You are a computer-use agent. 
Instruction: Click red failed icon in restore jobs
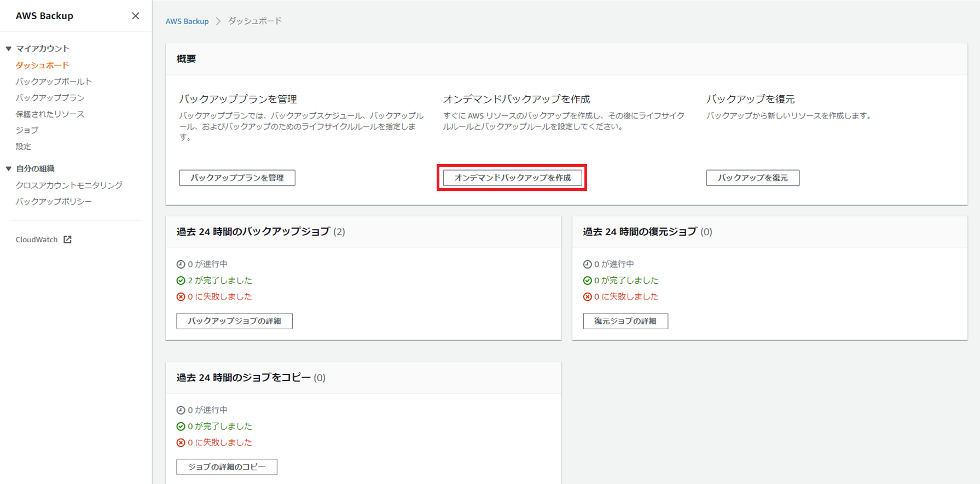587,297
